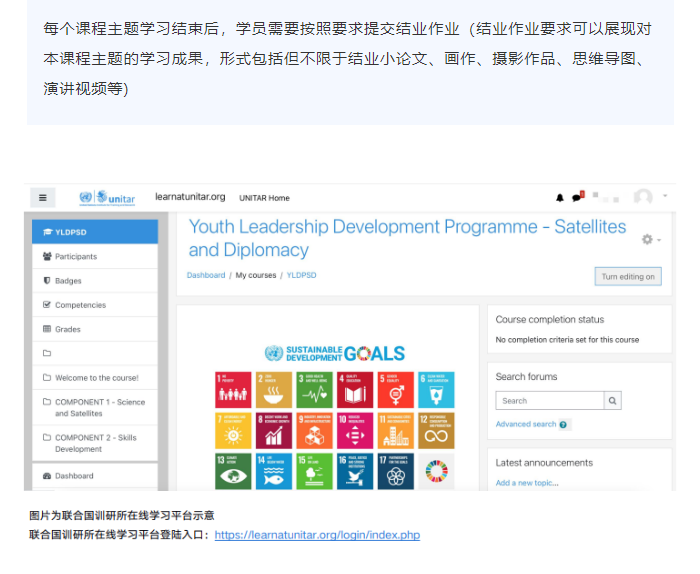Toggle the hamburger side menu button

point(43,198)
